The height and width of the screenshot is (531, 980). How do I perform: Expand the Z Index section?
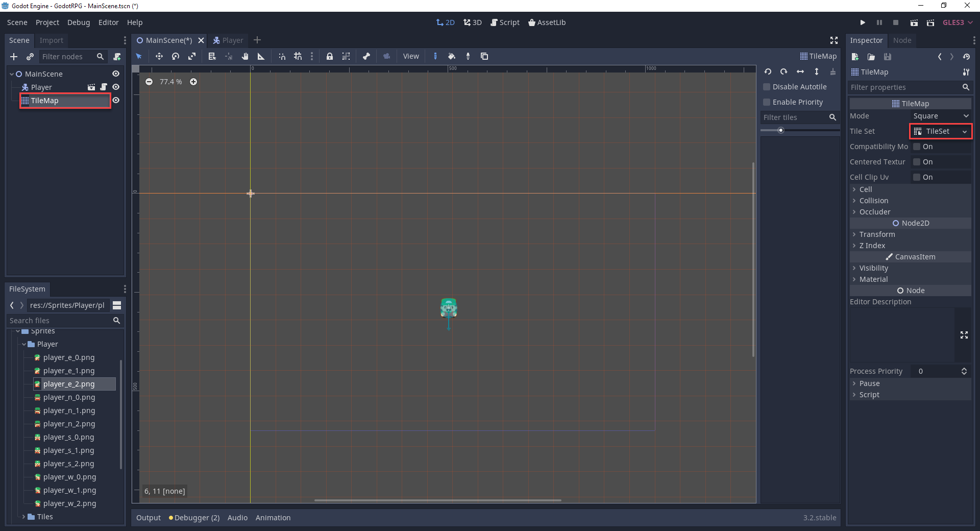[911, 246]
